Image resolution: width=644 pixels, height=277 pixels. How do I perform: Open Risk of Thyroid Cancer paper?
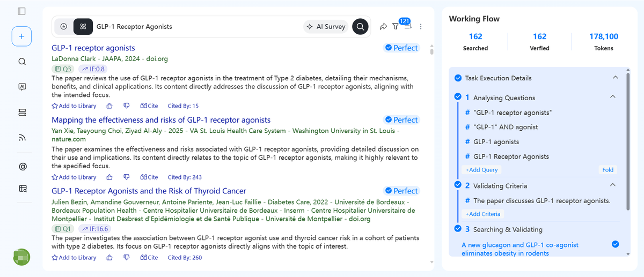(x=149, y=191)
